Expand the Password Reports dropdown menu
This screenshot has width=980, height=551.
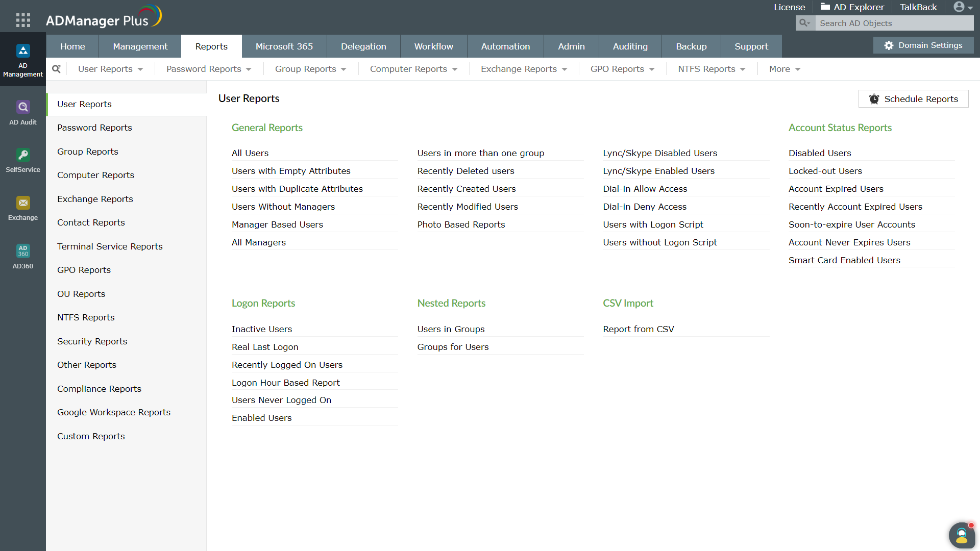(209, 69)
